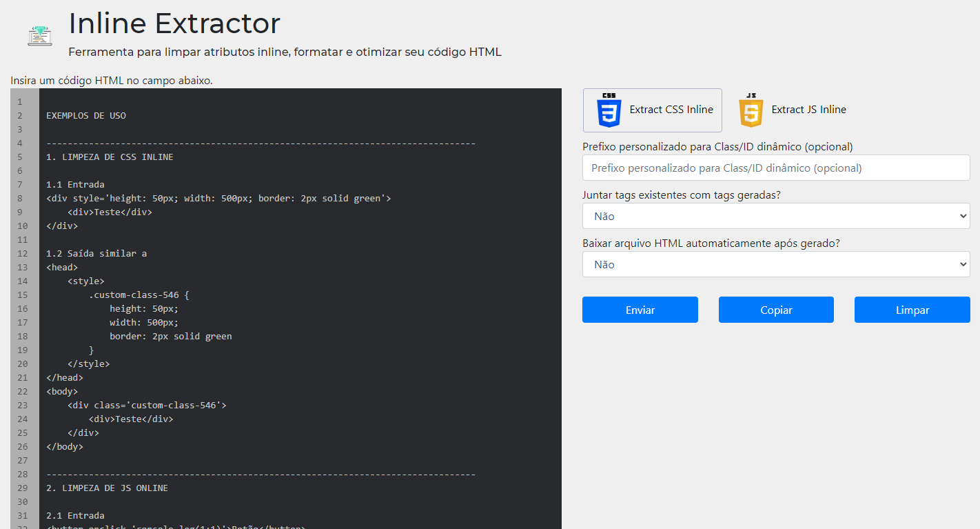Click the Enviar button
Viewport: 980px width, 529px height.
(640, 310)
